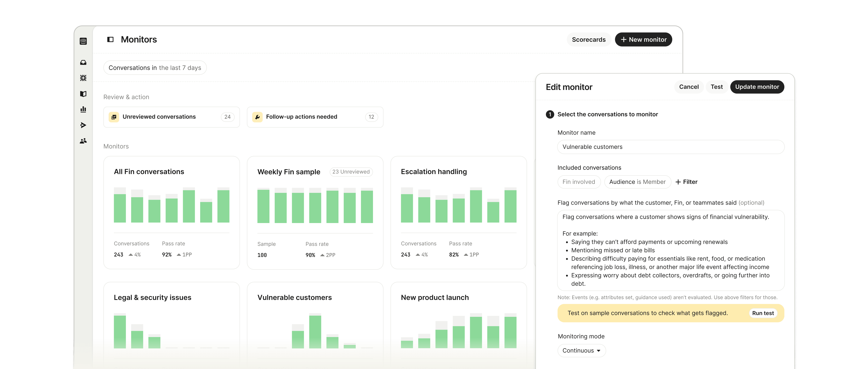Switch to Scorecards
The image size is (868, 369).
point(588,40)
